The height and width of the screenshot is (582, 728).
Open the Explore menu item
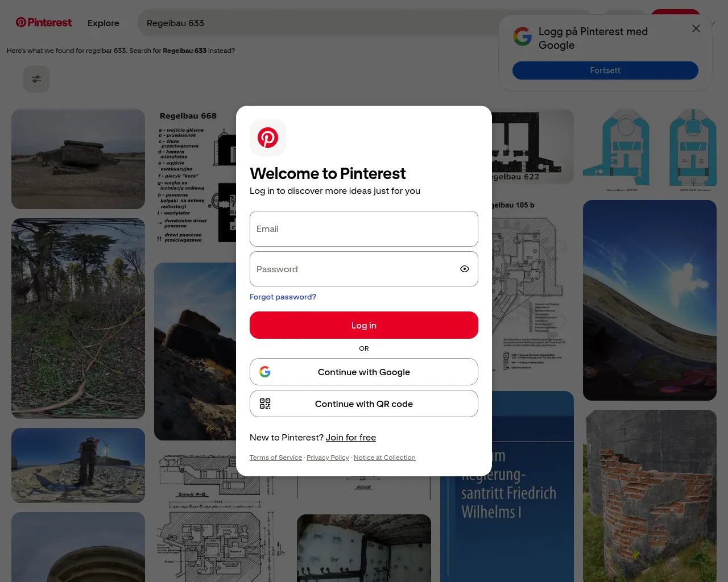tap(104, 23)
